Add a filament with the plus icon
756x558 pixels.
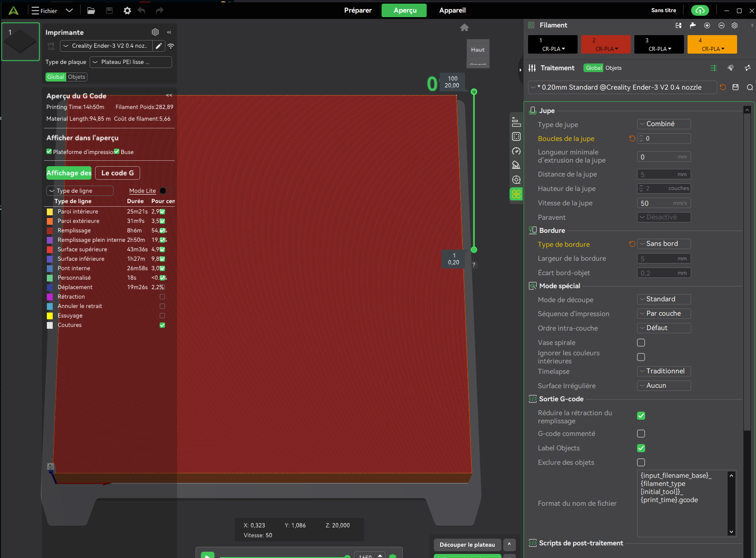point(707,25)
